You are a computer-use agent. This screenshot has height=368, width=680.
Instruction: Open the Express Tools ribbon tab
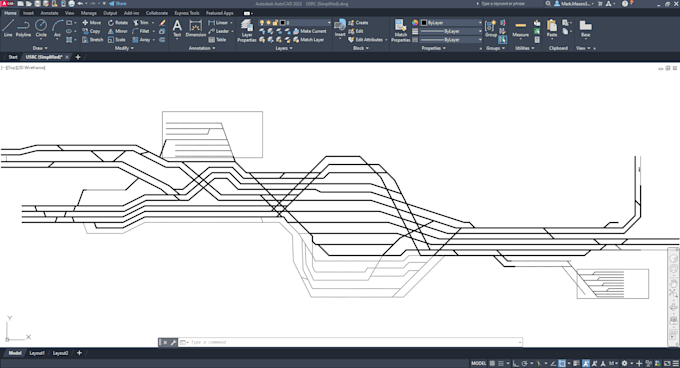point(187,13)
